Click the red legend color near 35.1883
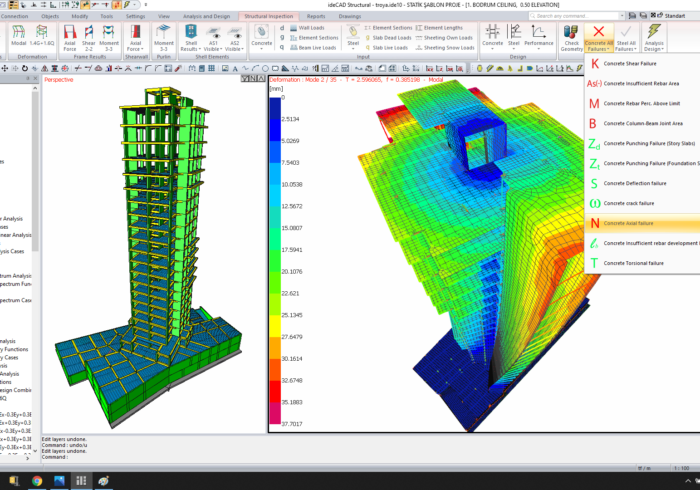The height and width of the screenshot is (490, 700). 275,391
